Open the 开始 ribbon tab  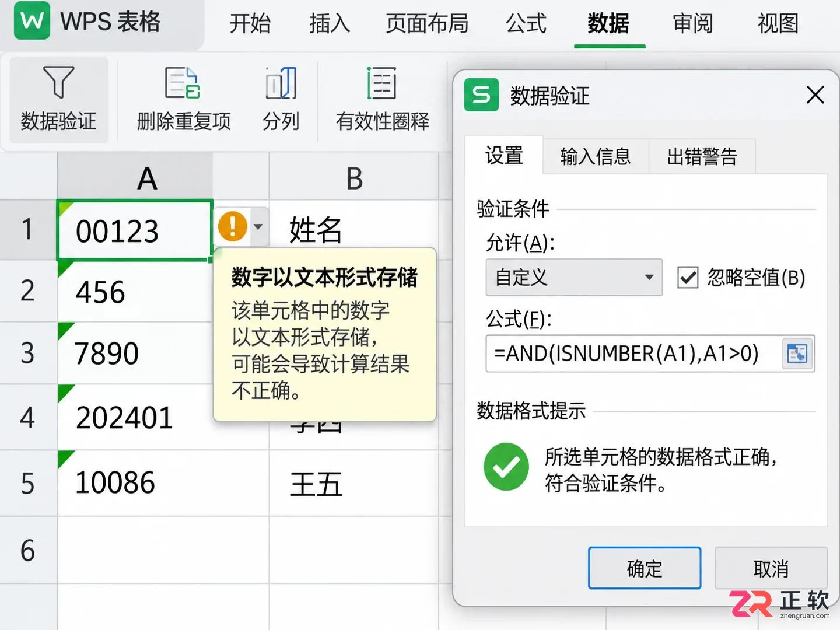click(x=250, y=24)
